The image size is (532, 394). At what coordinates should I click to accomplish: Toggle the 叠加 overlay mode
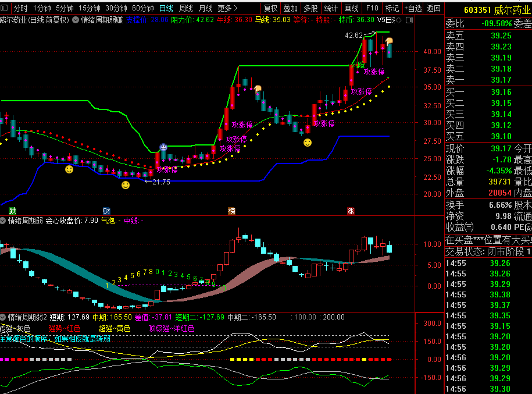(x=290, y=8)
